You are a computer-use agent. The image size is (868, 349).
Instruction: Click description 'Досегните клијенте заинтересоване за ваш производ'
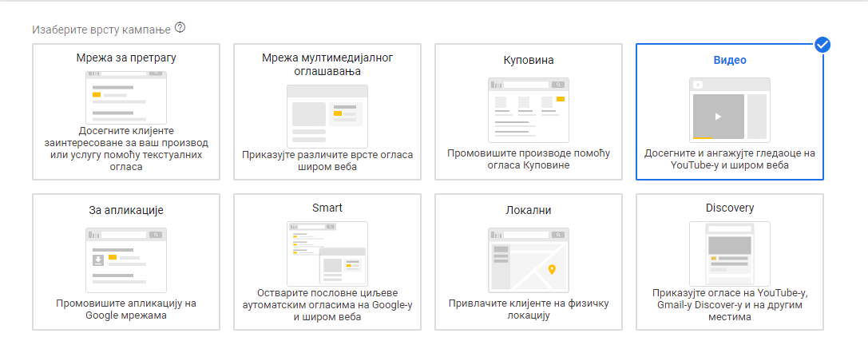(x=126, y=149)
